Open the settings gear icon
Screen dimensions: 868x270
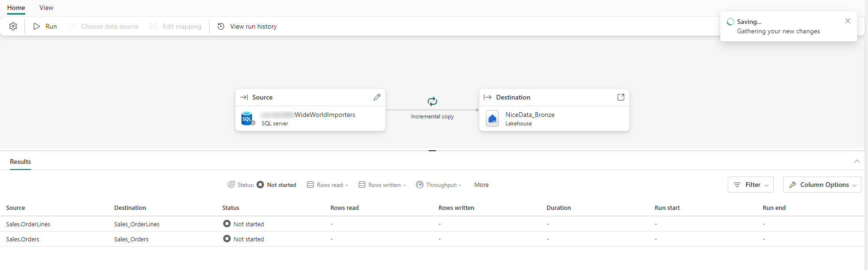tap(13, 26)
